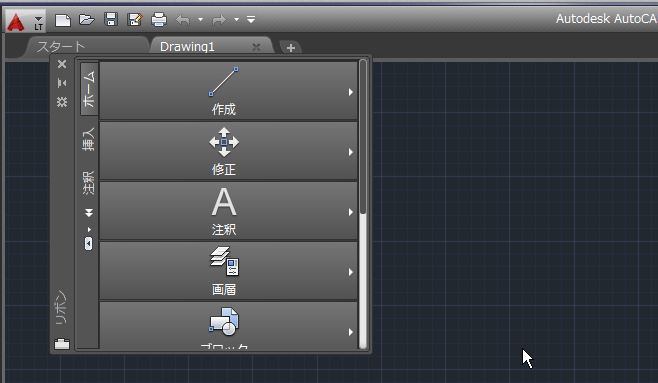This screenshot has height=383, width=658.
Task: Click the 作成 panel label
Action: click(224, 109)
